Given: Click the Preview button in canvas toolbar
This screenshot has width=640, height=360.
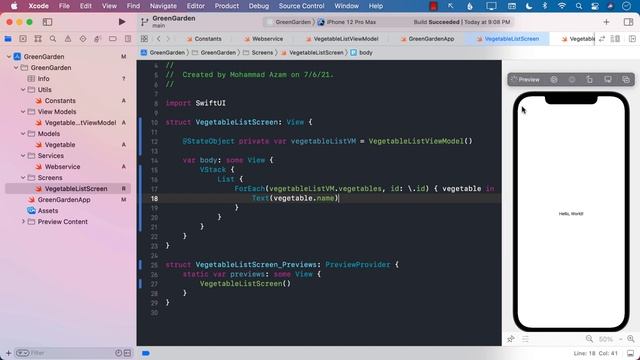Looking at the screenshot, I should [x=525, y=80].
